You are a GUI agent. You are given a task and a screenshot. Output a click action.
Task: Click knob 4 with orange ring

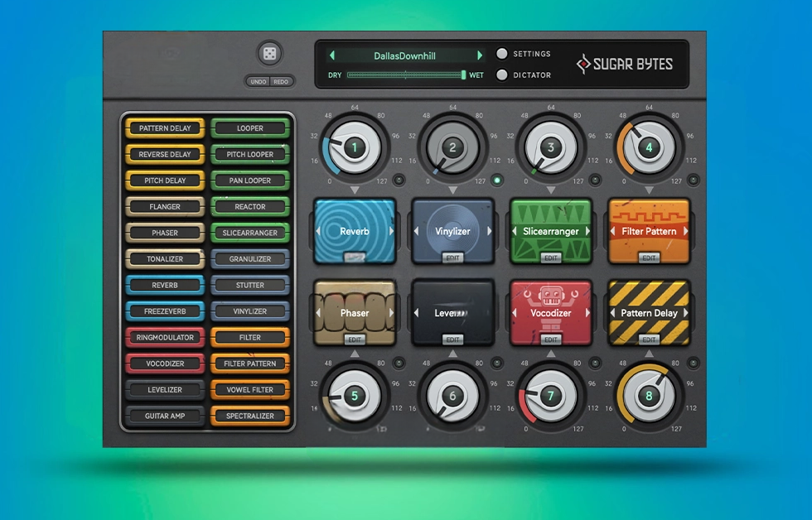tap(649, 148)
